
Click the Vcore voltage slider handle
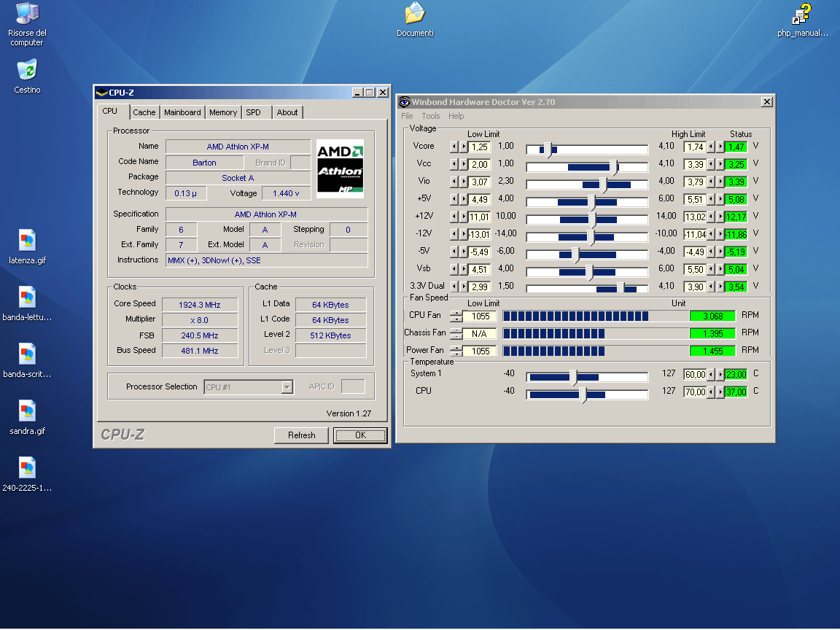[548, 149]
